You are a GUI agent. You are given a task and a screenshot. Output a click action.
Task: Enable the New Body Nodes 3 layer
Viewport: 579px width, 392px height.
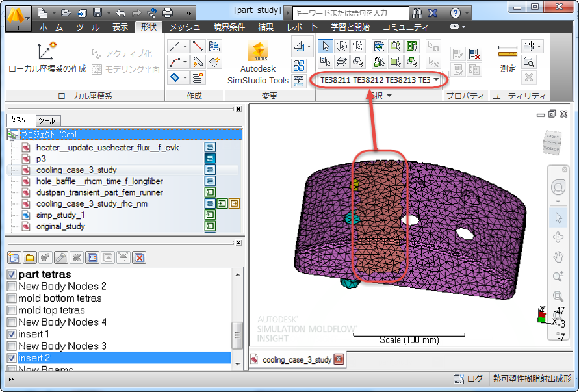(12, 346)
